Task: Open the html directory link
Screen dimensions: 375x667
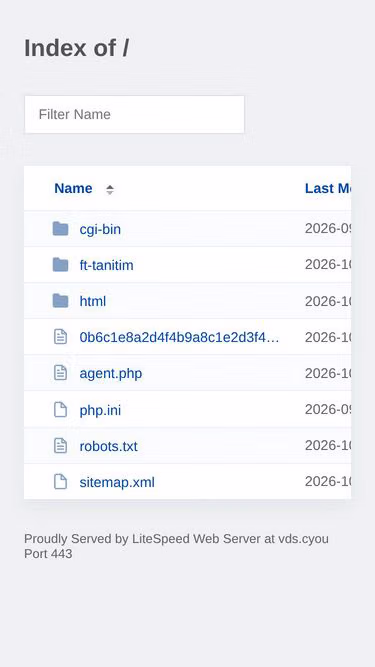Action: (93, 301)
